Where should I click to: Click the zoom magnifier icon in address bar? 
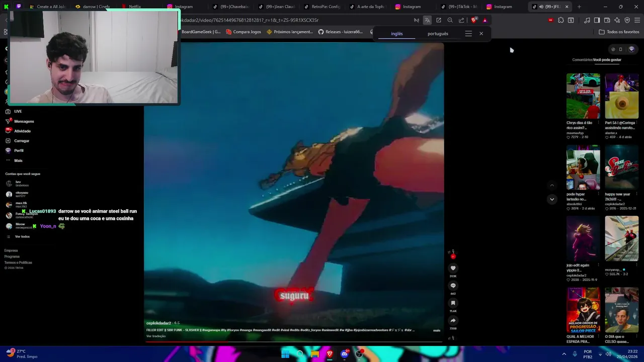[450, 20]
